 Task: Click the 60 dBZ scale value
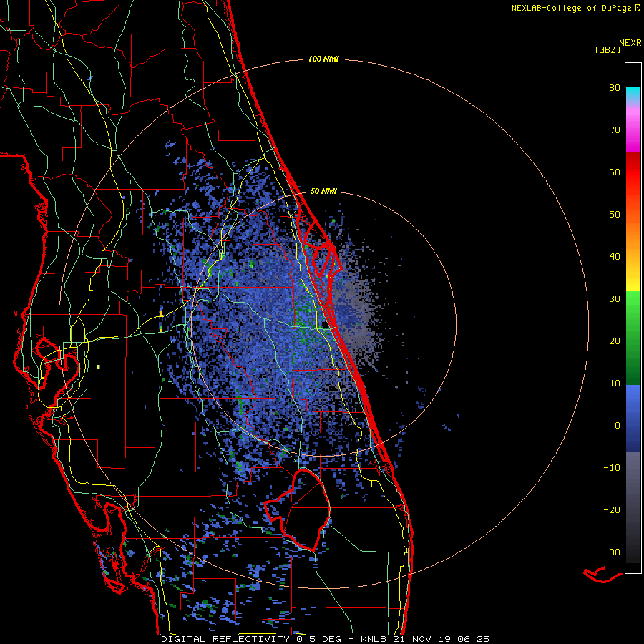615,172
